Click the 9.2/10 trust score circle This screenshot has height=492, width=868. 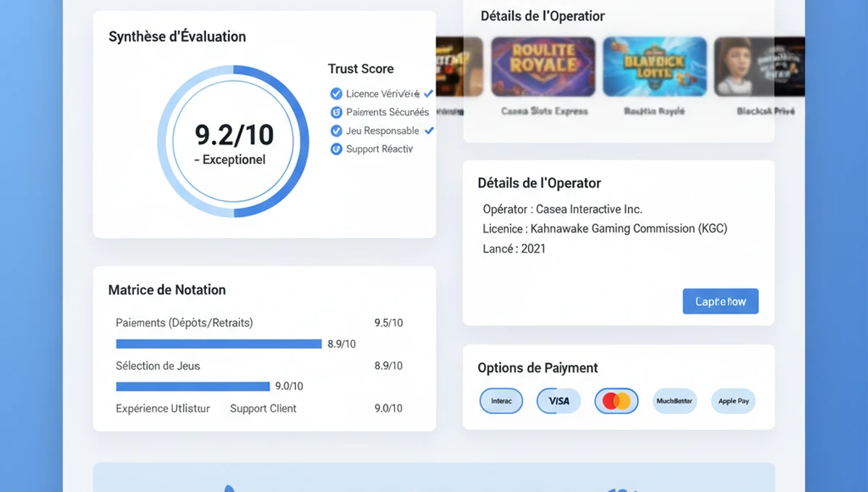pyautogui.click(x=234, y=141)
